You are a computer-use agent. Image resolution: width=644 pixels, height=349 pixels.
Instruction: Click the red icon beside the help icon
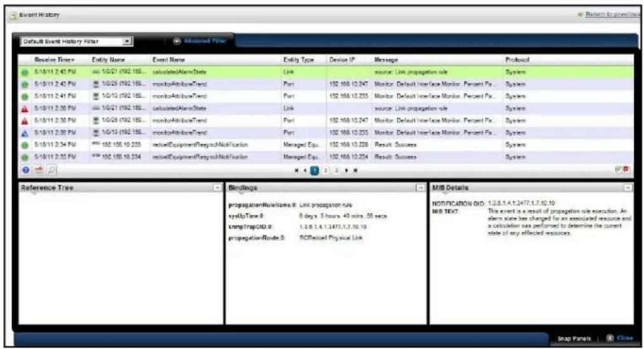click(39, 170)
